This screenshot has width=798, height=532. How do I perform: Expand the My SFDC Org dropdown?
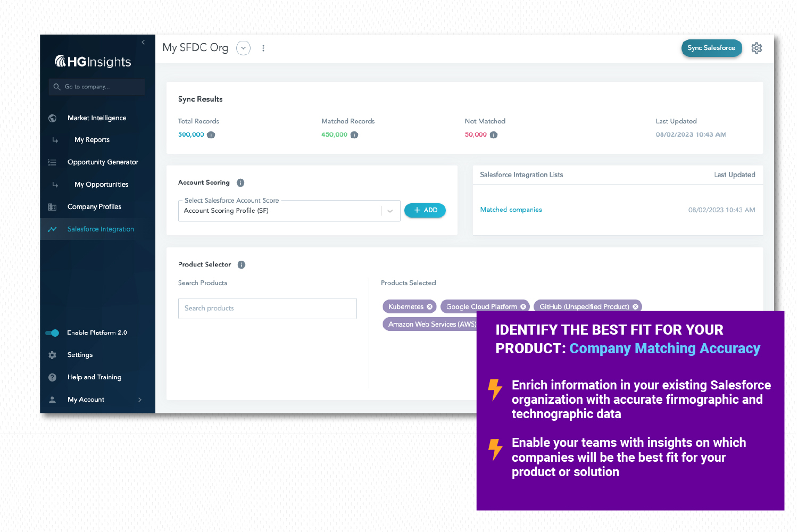(243, 48)
